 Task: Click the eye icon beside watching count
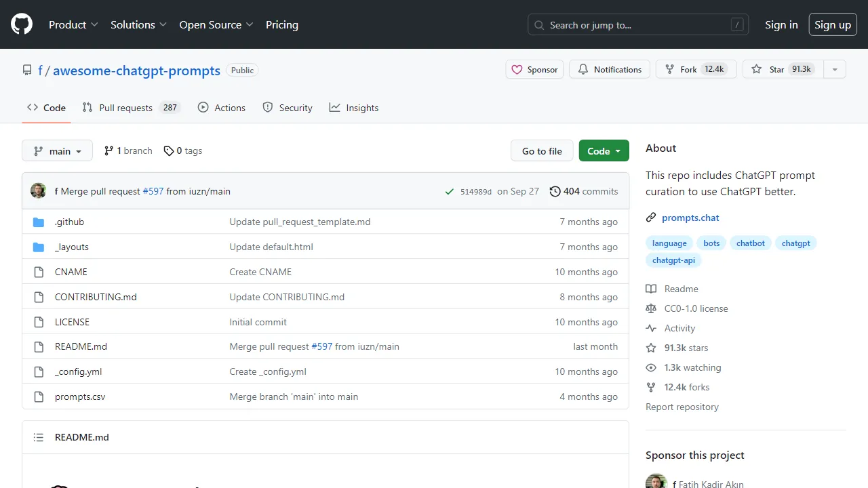tap(651, 368)
